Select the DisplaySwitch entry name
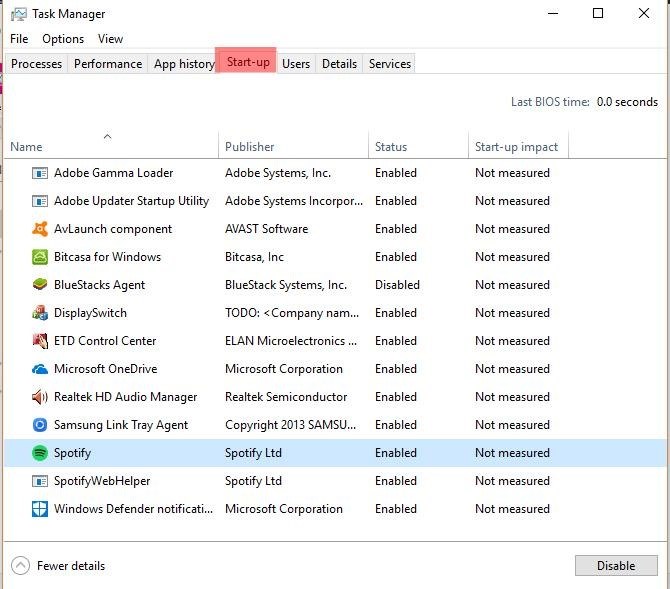 (x=90, y=313)
